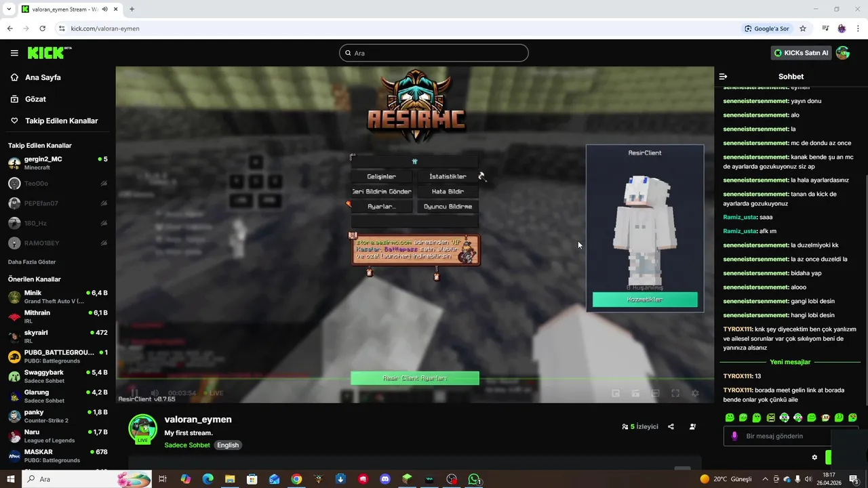Screen dimensions: 868x488
Task: Focus the Ara search field
Action: (x=434, y=53)
